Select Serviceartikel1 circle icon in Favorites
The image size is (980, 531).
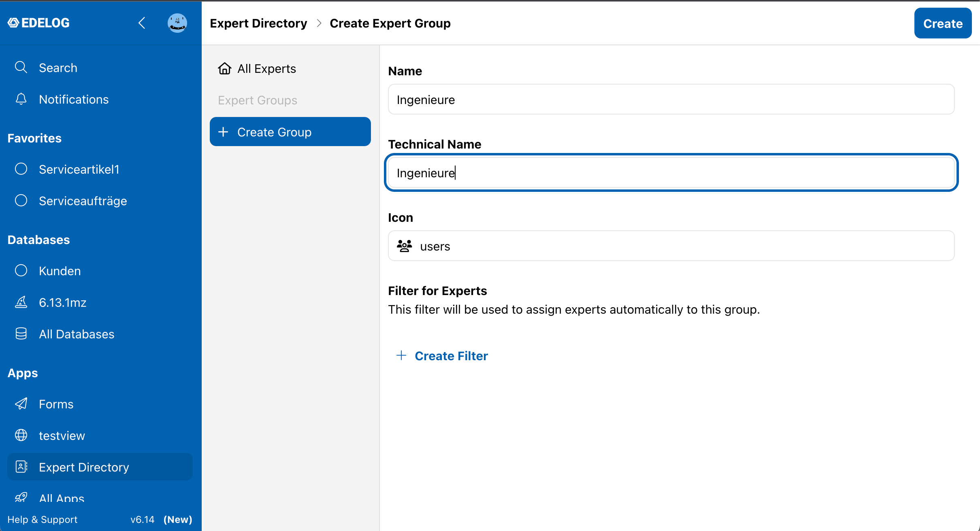[x=21, y=169]
